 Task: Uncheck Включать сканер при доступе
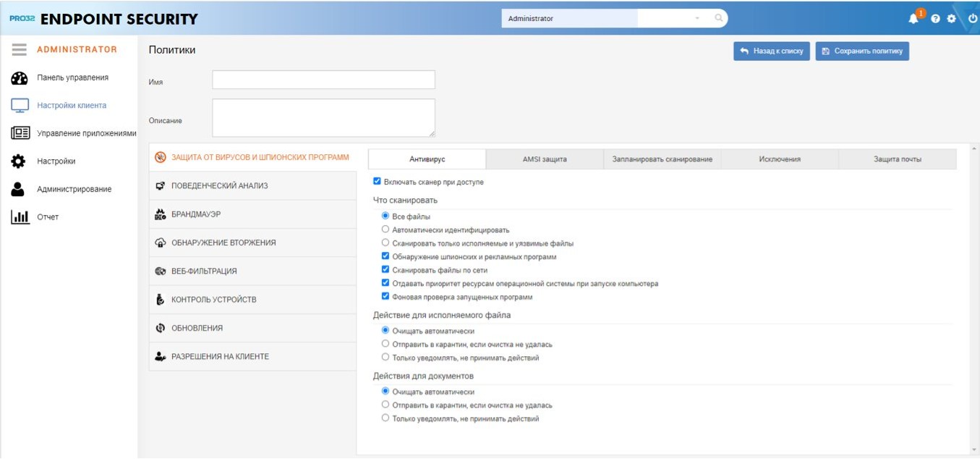[x=377, y=182]
